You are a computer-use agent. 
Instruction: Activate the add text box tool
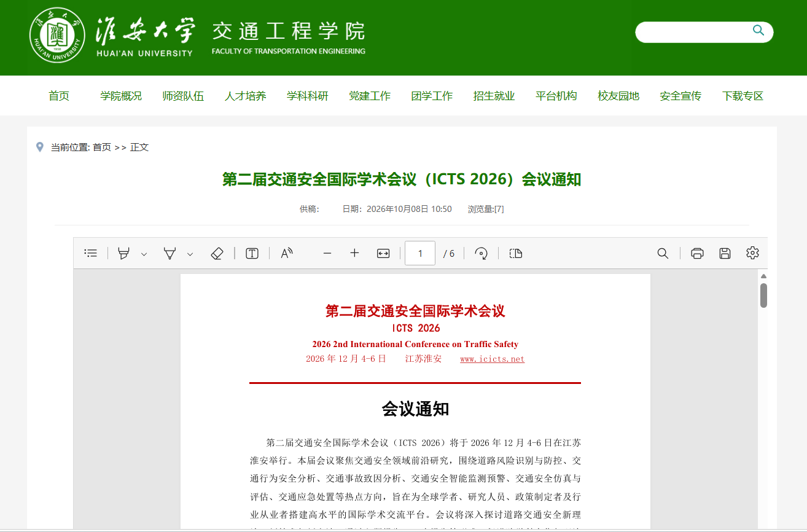coord(252,253)
